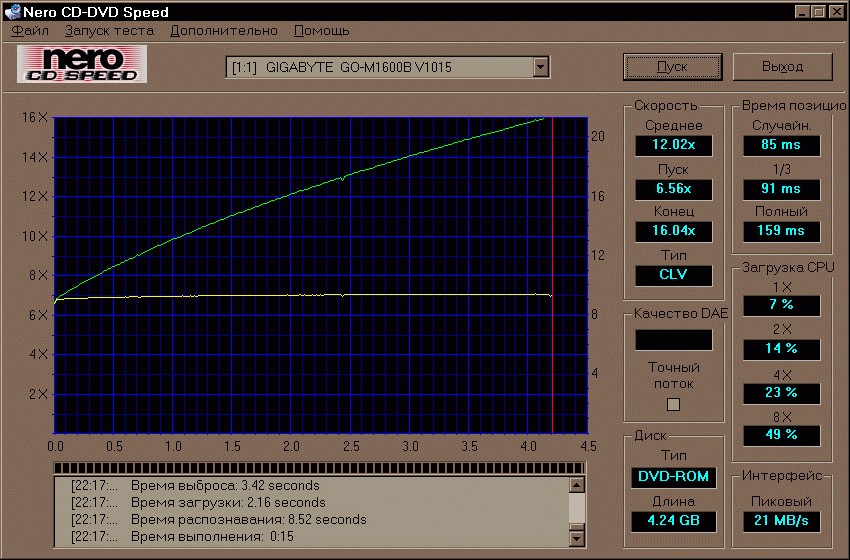Click the segmented progress bar below the graph
The height and width of the screenshot is (560, 850).
319,468
